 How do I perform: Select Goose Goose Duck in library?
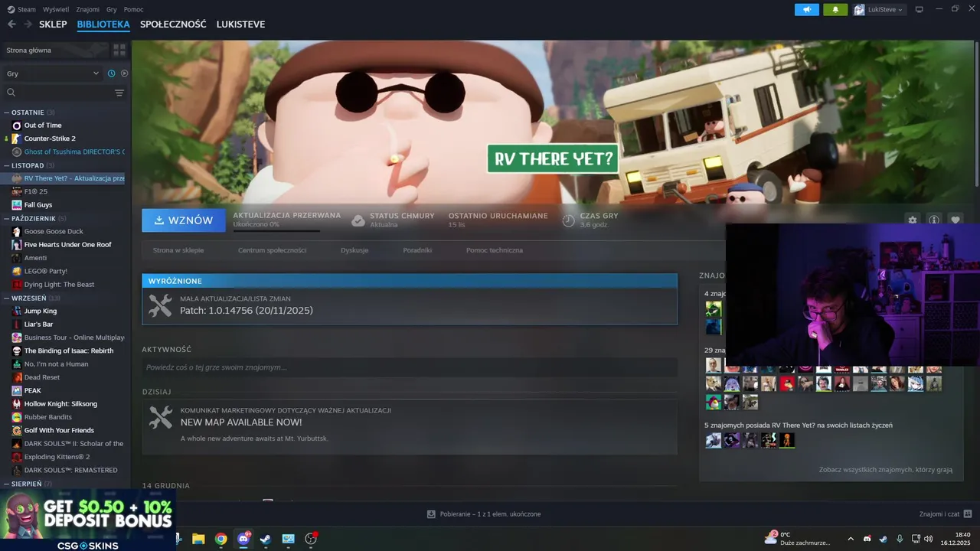[x=54, y=231]
